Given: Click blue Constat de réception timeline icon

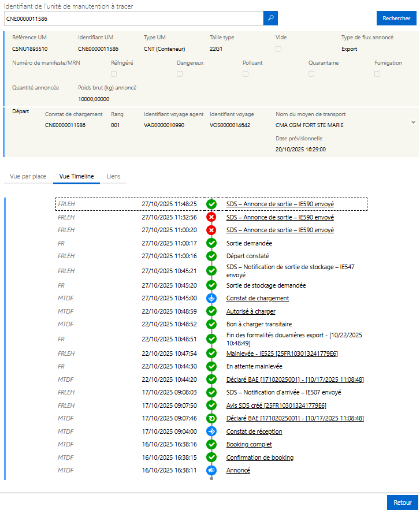Looking at the screenshot, I should 211,431.
